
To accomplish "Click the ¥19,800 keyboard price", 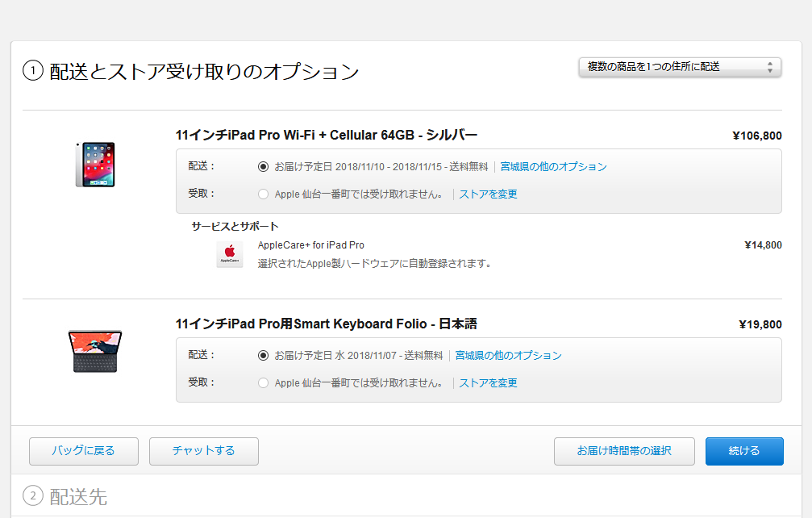I will (x=760, y=325).
